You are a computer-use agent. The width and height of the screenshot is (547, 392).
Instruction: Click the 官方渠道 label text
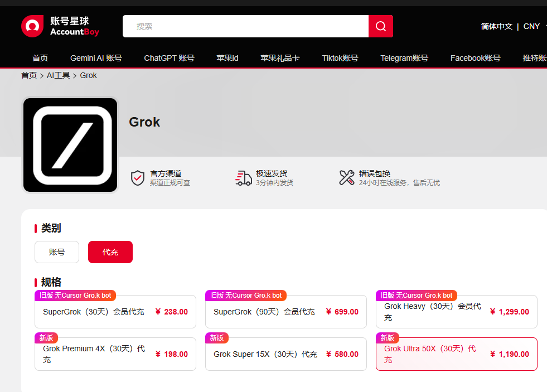point(166,173)
